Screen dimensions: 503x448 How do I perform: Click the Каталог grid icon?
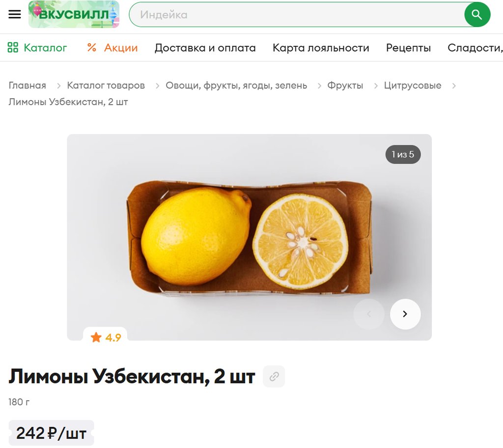(13, 48)
